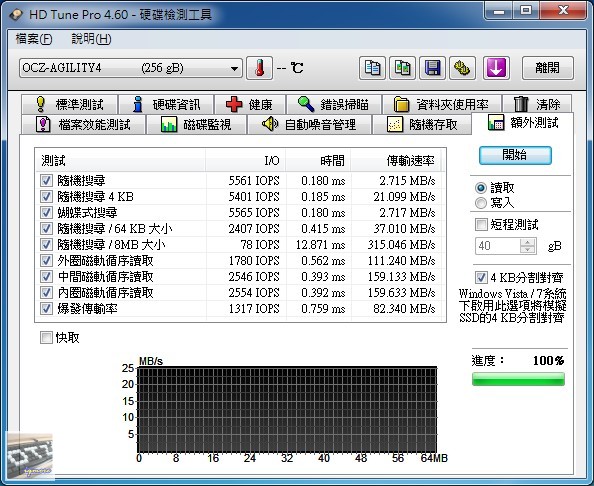
Task: Click the 測試 column header
Action: click(120, 161)
